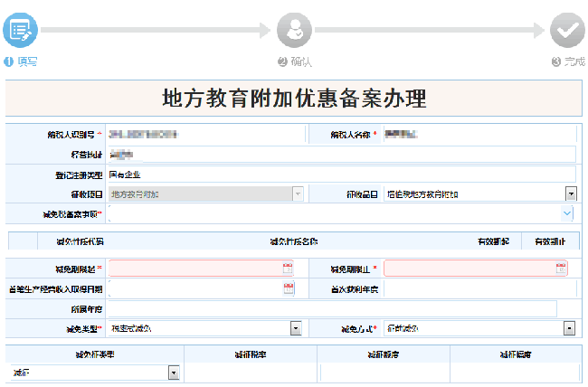Open calendar picker for 减免期限起

tap(288, 269)
